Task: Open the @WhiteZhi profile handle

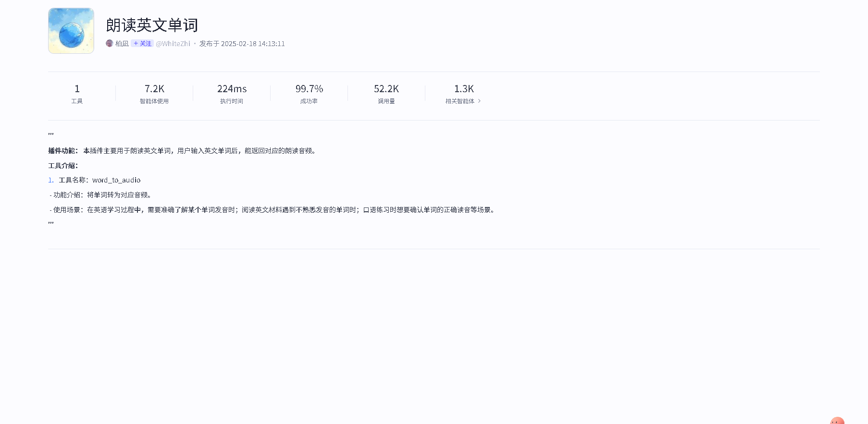Action: click(173, 44)
